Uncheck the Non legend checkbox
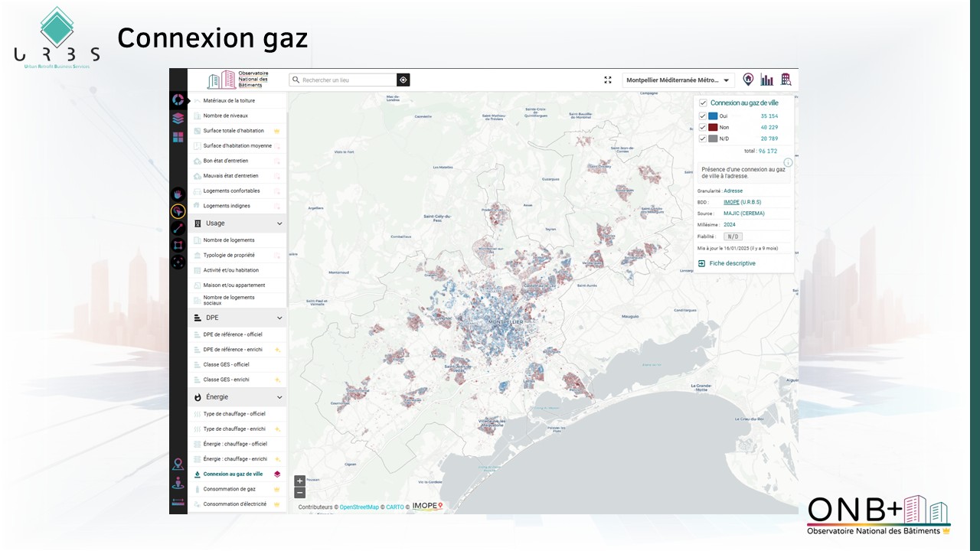 point(703,127)
